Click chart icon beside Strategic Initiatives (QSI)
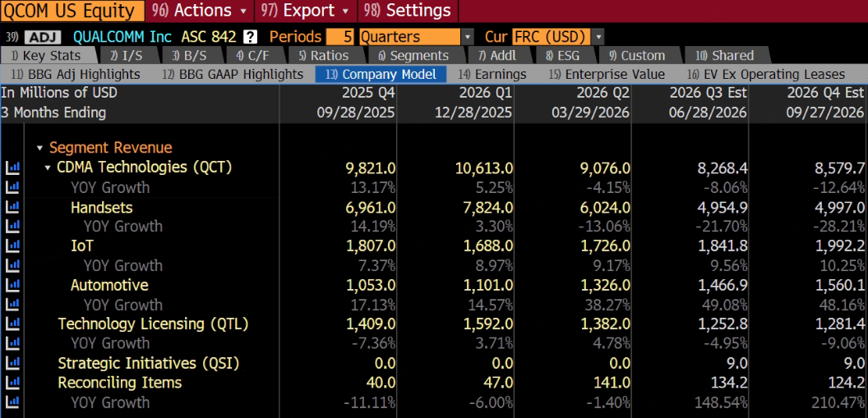The width and height of the screenshot is (868, 418). (12, 363)
